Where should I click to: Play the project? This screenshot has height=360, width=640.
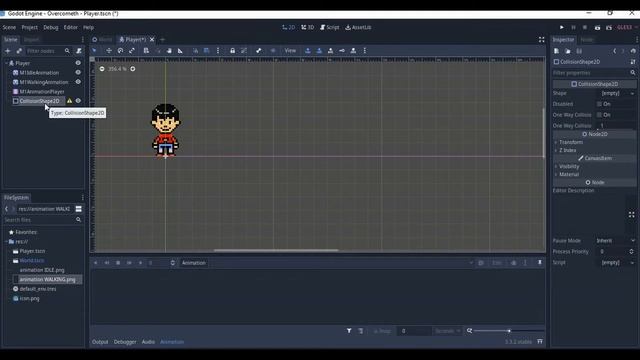click(562, 27)
